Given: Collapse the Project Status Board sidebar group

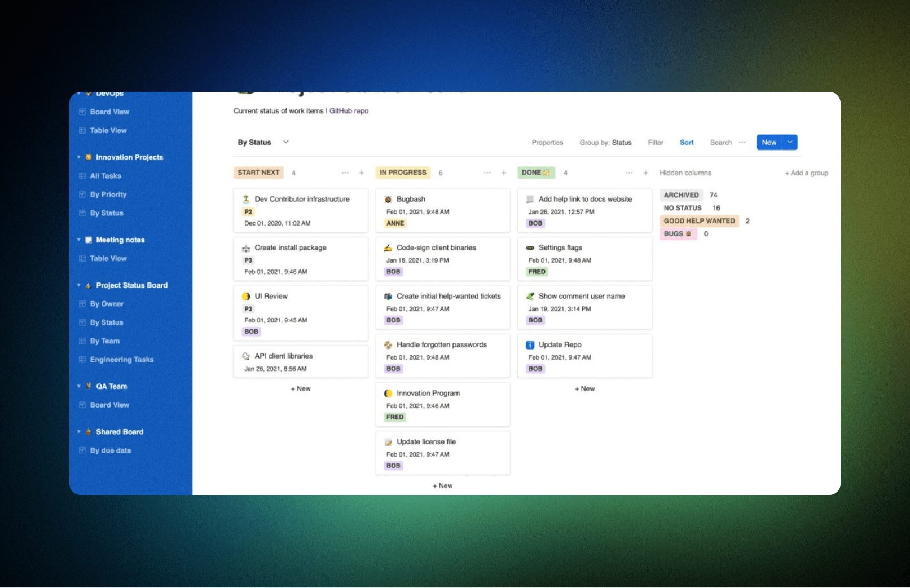Looking at the screenshot, I should pyautogui.click(x=78, y=285).
